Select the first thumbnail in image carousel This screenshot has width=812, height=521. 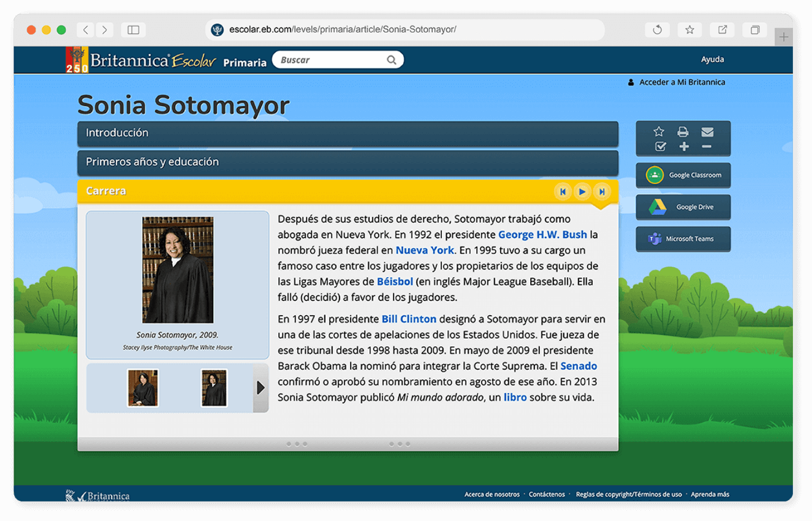pos(143,388)
